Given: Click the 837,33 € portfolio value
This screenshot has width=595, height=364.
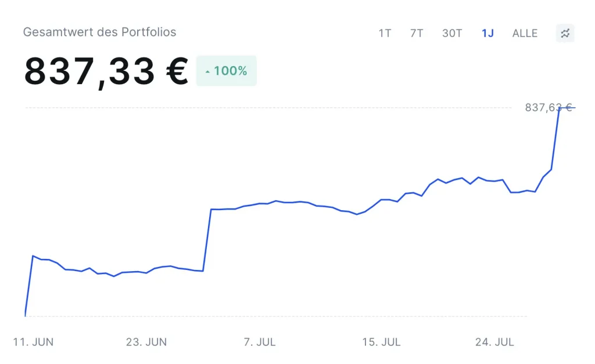Looking at the screenshot, I should [106, 72].
